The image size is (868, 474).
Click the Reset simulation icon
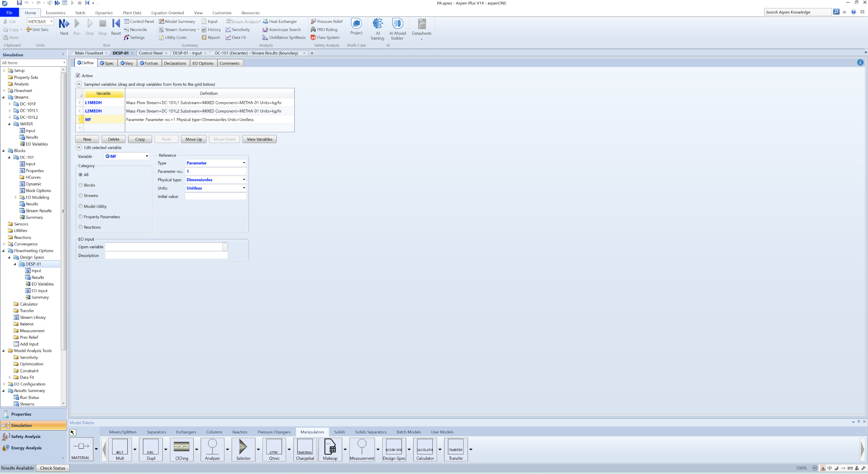click(116, 24)
